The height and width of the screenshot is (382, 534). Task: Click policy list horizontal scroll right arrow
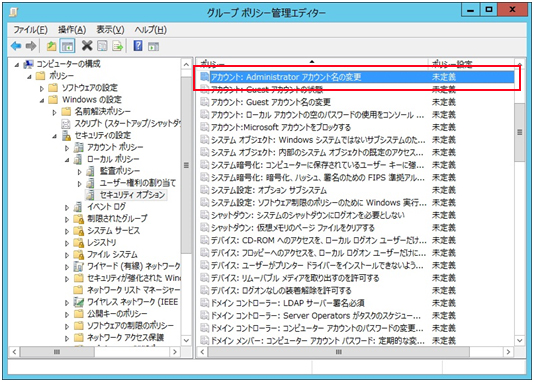508,352
